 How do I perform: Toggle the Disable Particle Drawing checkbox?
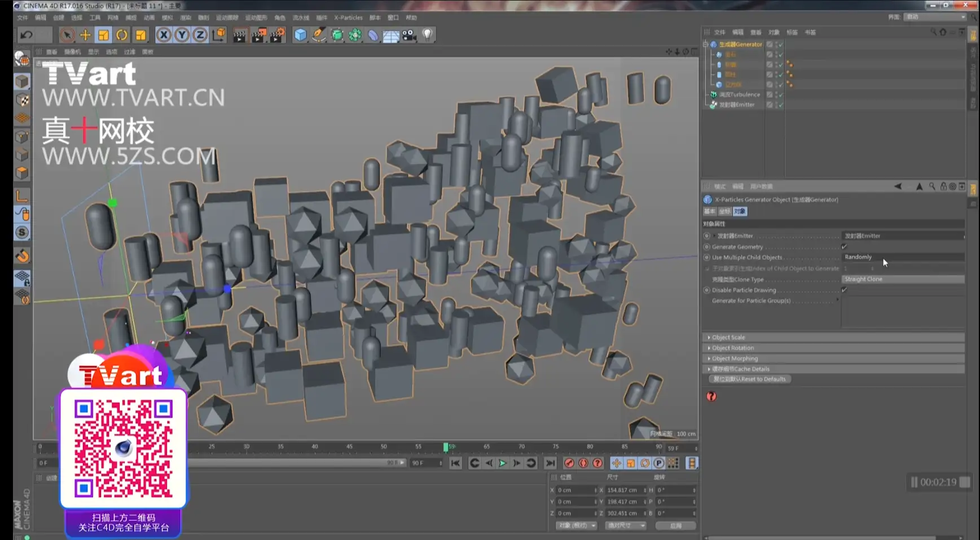pyautogui.click(x=844, y=290)
